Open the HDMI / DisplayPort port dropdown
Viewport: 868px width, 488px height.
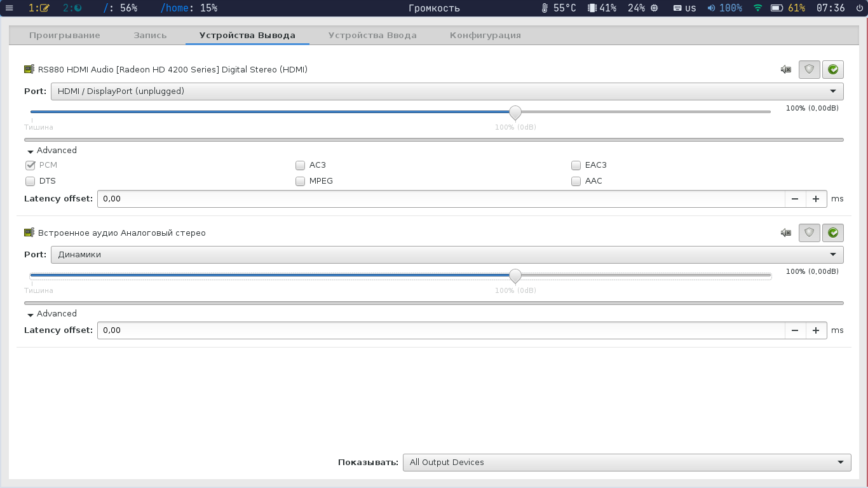pos(447,91)
